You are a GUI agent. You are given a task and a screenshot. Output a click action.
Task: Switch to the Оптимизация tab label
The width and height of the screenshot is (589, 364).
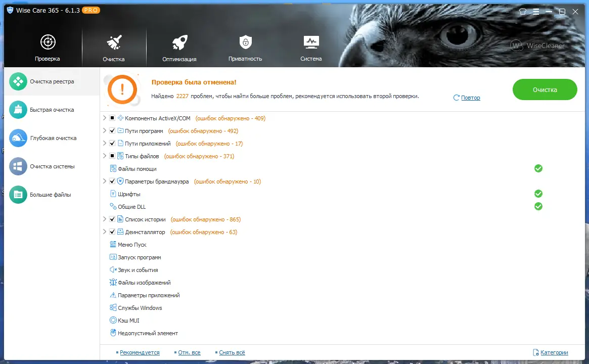[179, 59]
